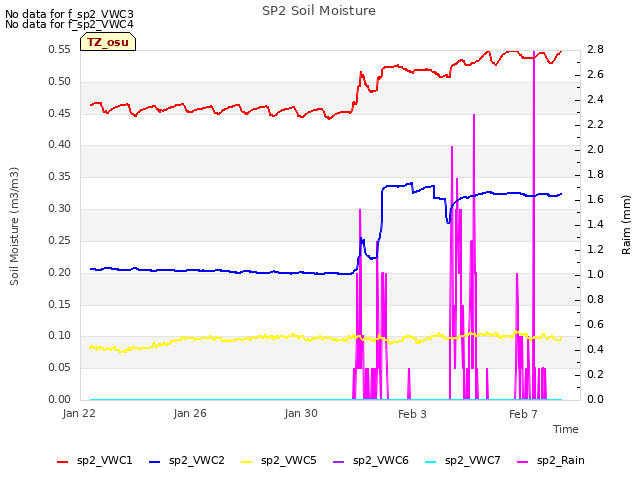Click the 0.10 left axis tick label
The image size is (640, 480).
[60, 336]
